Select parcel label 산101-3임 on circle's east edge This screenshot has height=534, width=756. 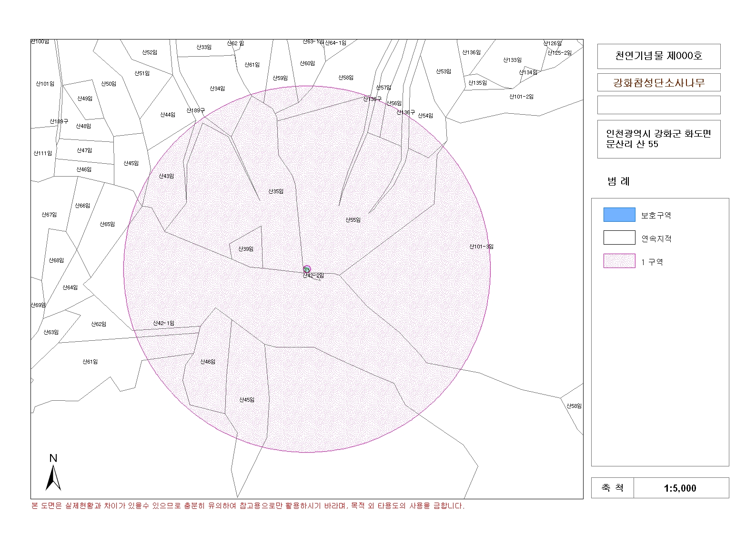(481, 247)
